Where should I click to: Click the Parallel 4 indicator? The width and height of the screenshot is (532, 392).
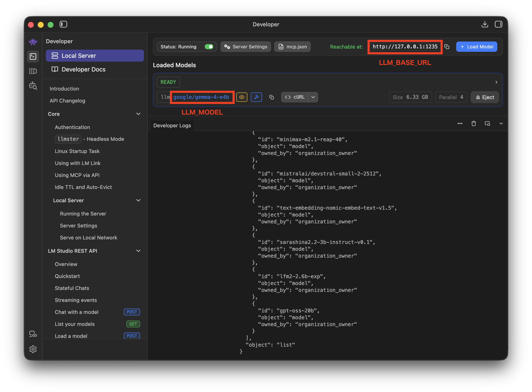pyautogui.click(x=451, y=97)
